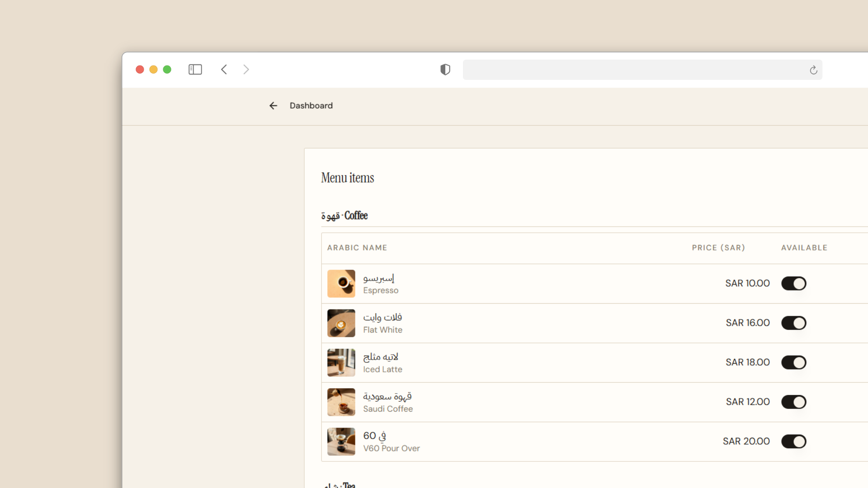Click the SAR 10.00 price
Viewport: 868px width, 488px height.
tap(747, 283)
